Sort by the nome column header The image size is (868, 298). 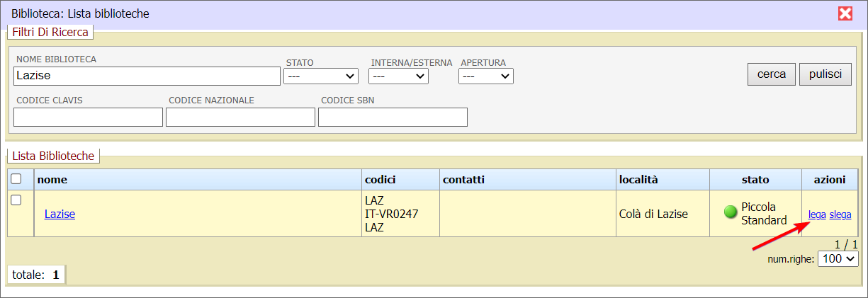click(x=52, y=180)
